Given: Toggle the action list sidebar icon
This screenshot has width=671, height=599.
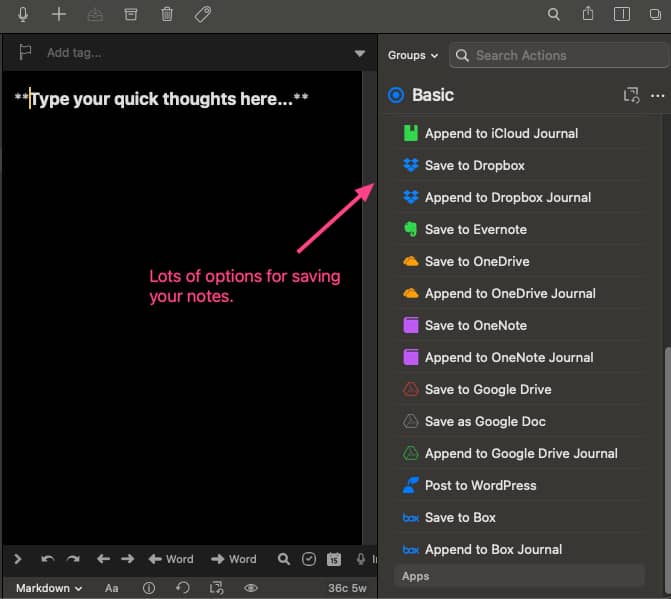Looking at the screenshot, I should tap(621, 15).
